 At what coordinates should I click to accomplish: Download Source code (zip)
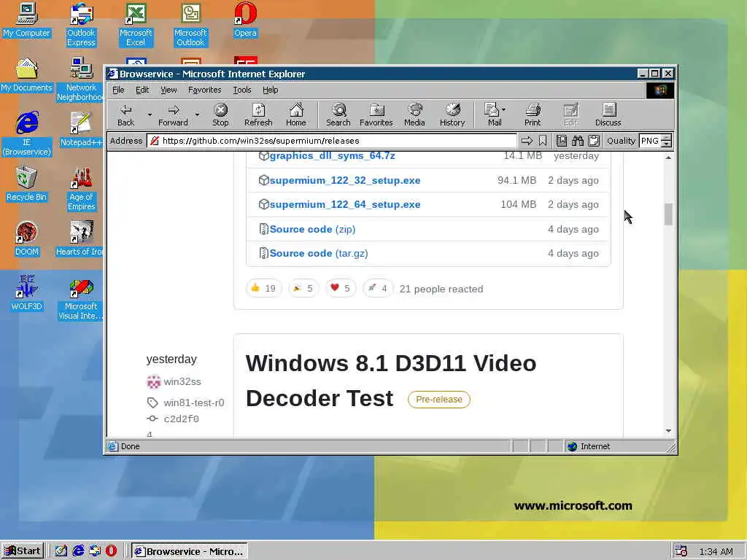[x=312, y=229]
